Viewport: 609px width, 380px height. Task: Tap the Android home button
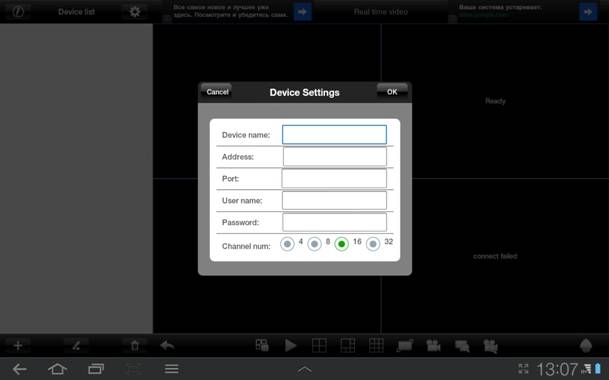(x=57, y=369)
